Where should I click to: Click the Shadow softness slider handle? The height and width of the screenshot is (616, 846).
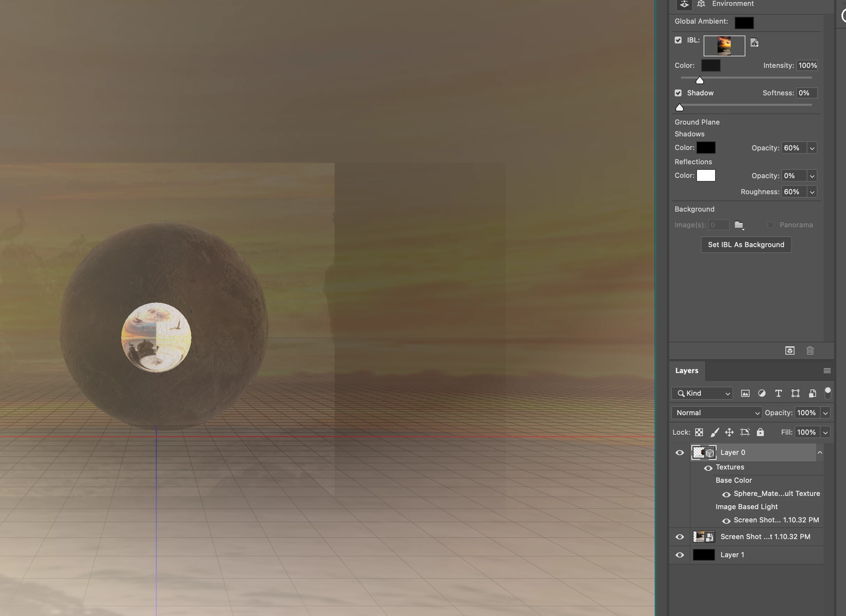tap(679, 108)
